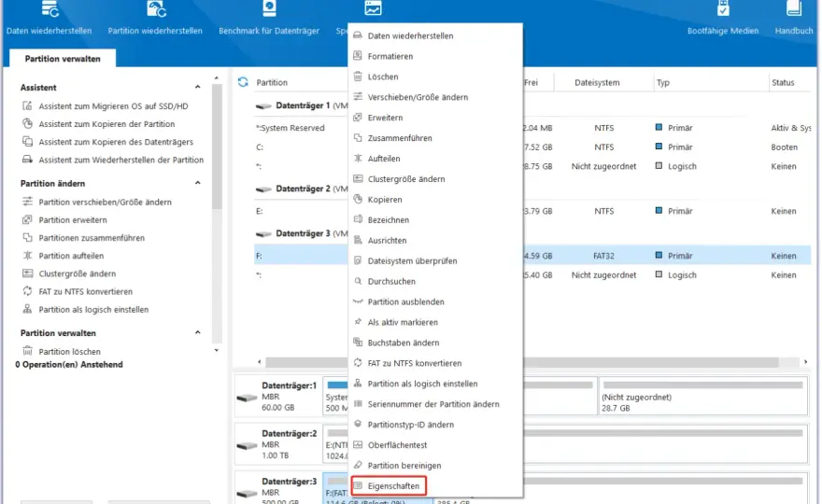Choose Aufteilen from context menu

[435, 159]
